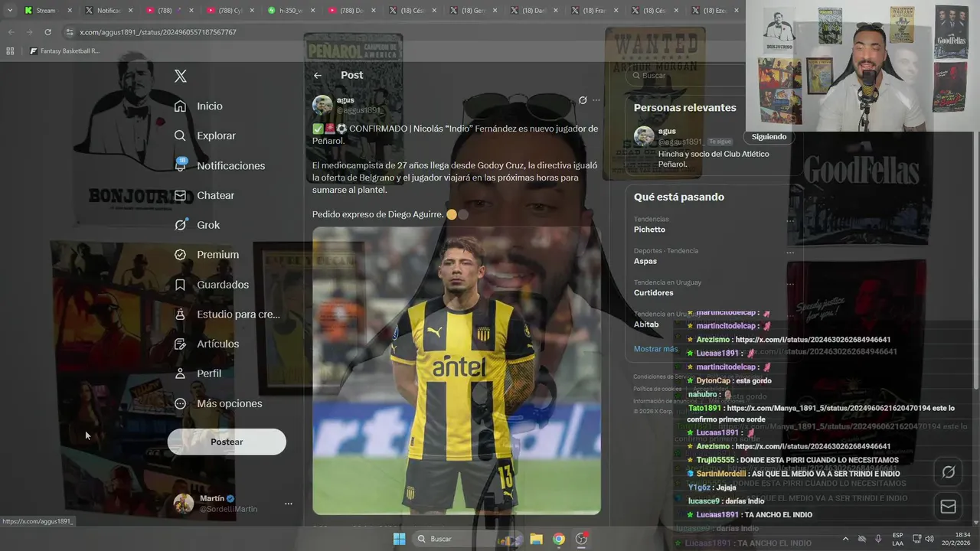980x551 pixels.
Task: Click the X logo in the sidebar
Action: (x=180, y=76)
